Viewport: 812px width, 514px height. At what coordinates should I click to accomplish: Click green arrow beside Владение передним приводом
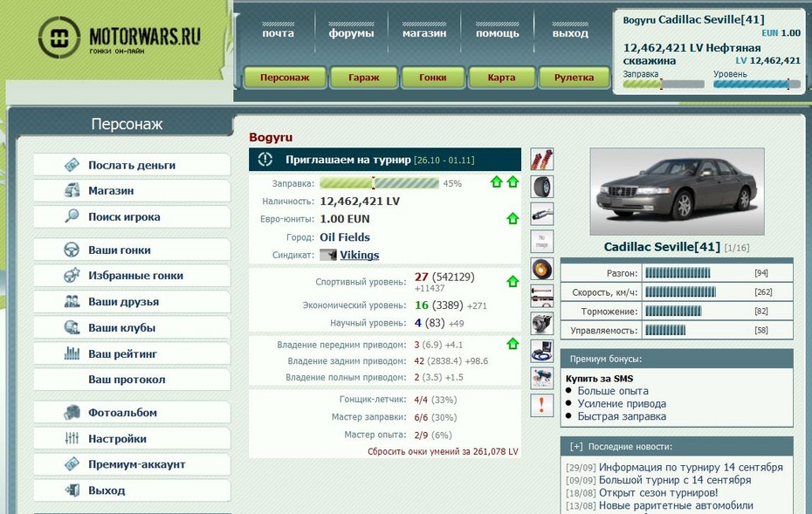point(513,344)
